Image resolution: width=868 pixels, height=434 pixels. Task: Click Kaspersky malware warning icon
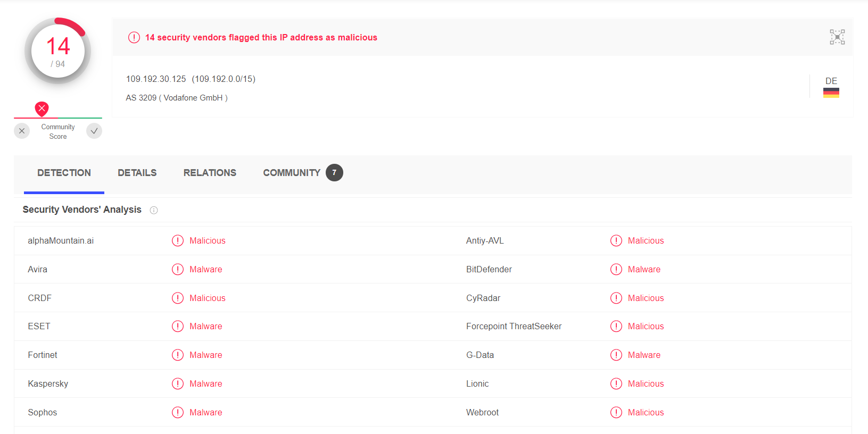click(x=178, y=384)
